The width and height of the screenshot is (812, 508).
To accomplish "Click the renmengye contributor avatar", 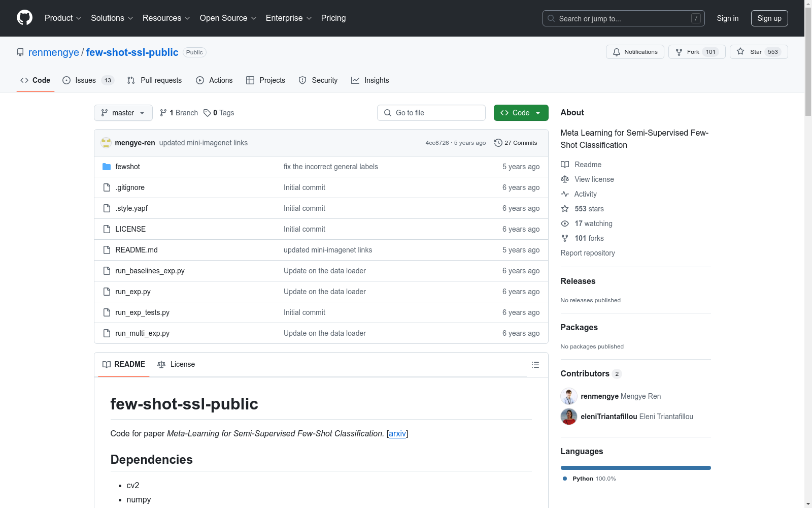I will click(x=569, y=396).
